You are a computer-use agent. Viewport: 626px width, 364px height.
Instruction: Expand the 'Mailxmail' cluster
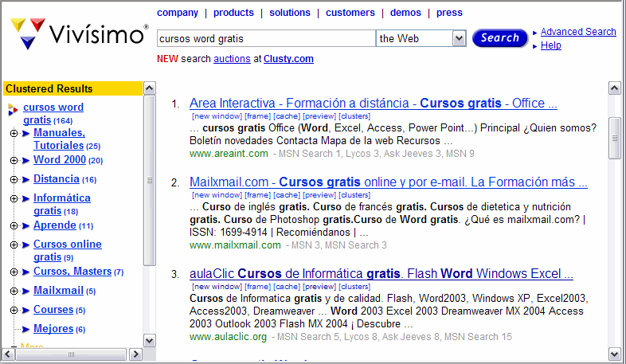[14, 292]
